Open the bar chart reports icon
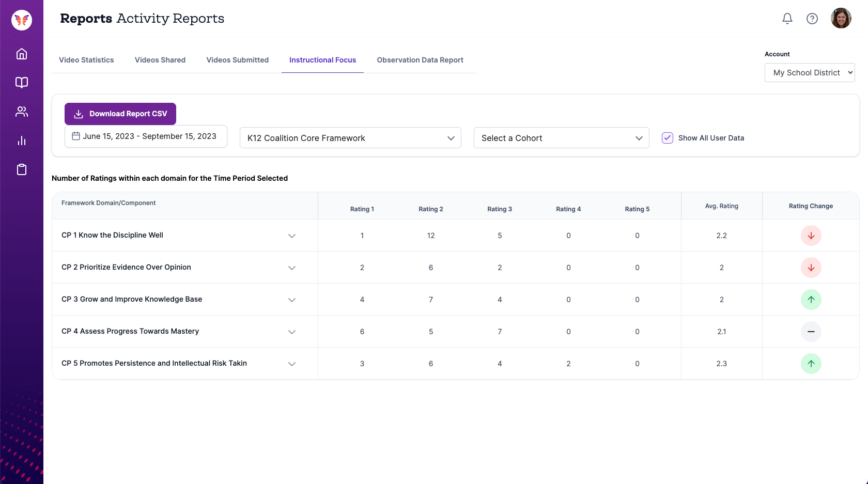Screen dimensions: 868x484 [22, 140]
